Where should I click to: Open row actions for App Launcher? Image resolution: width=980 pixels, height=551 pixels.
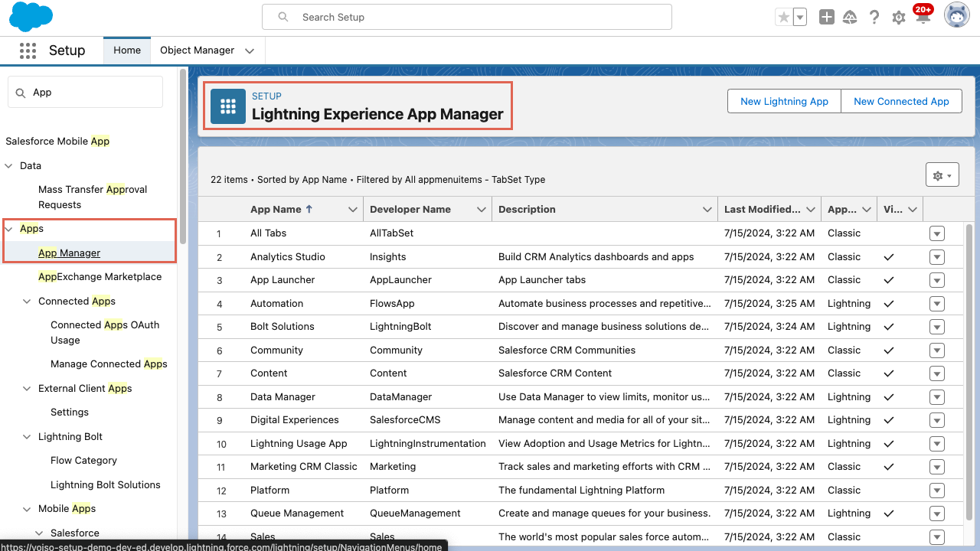pyautogui.click(x=937, y=280)
